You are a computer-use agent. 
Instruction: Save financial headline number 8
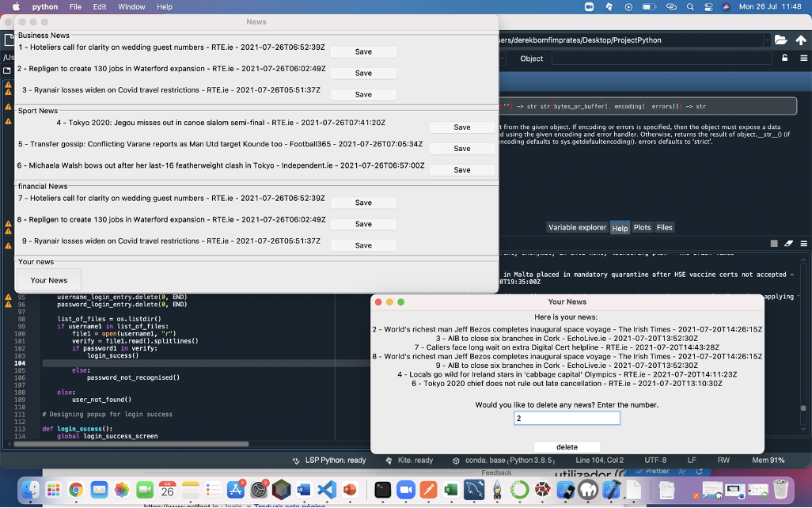[363, 224]
